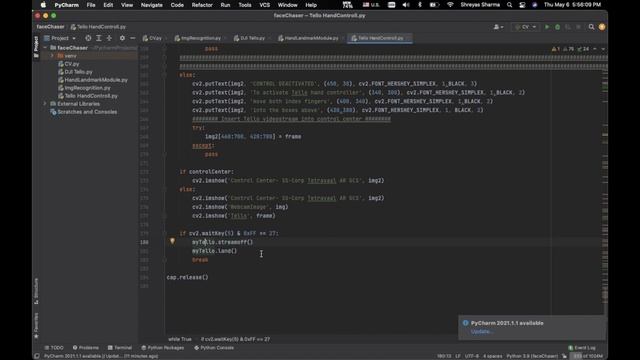This screenshot has width=640, height=360.
Task: Click the macOS Spotlight search icon
Action: [509, 5]
